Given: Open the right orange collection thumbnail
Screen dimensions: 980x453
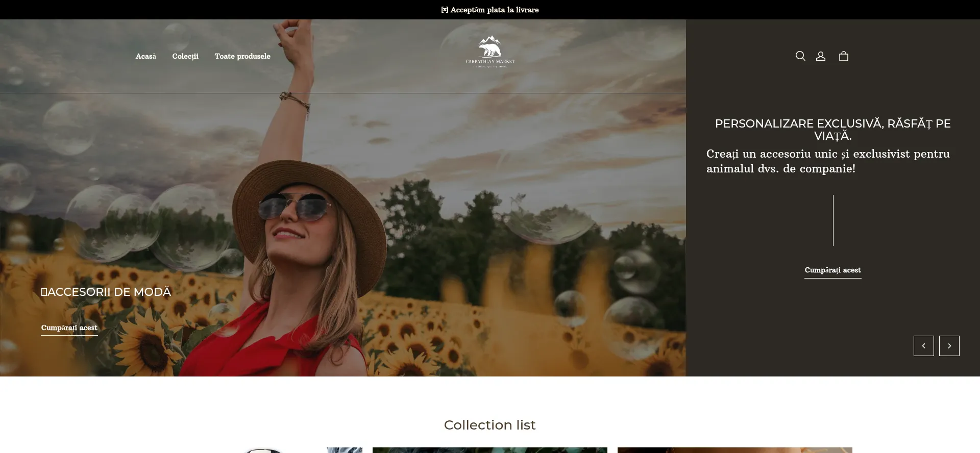Looking at the screenshot, I should 734,450.
